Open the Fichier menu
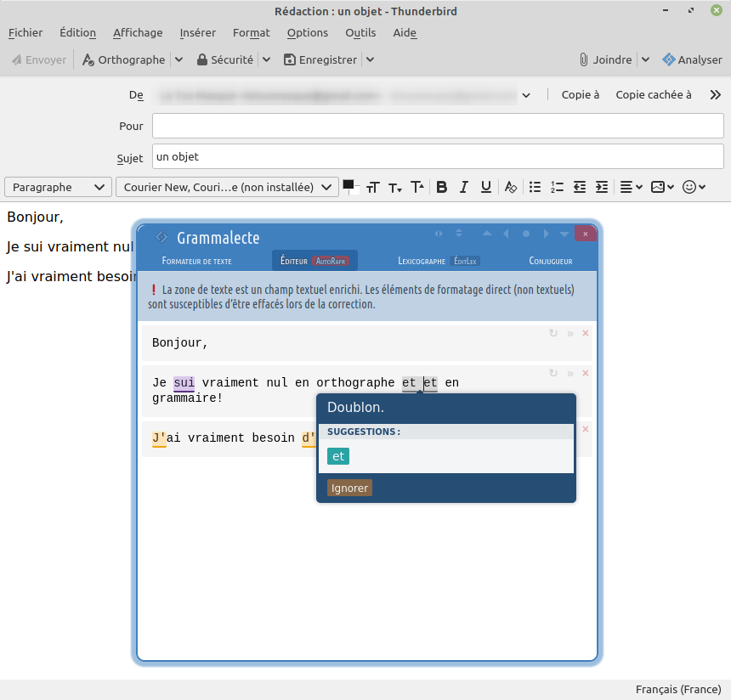The image size is (731, 700). 25,32
